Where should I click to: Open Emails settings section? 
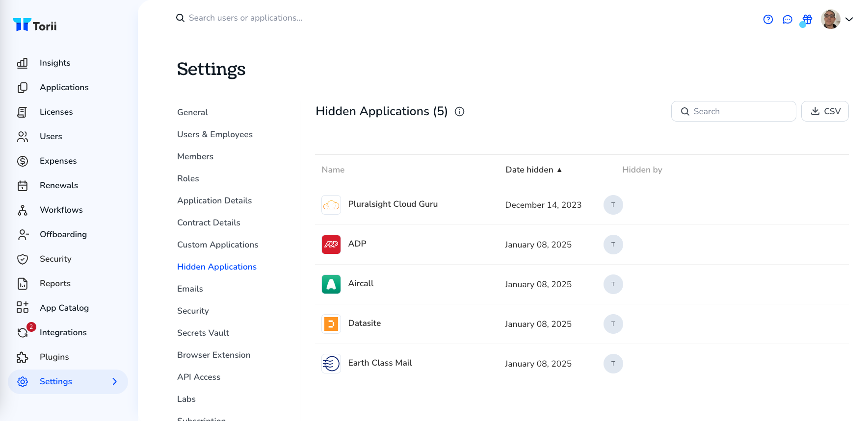coord(190,289)
